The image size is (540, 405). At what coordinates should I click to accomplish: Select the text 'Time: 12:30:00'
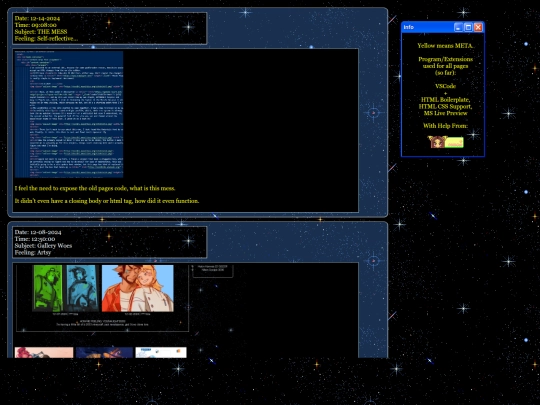coord(35,239)
